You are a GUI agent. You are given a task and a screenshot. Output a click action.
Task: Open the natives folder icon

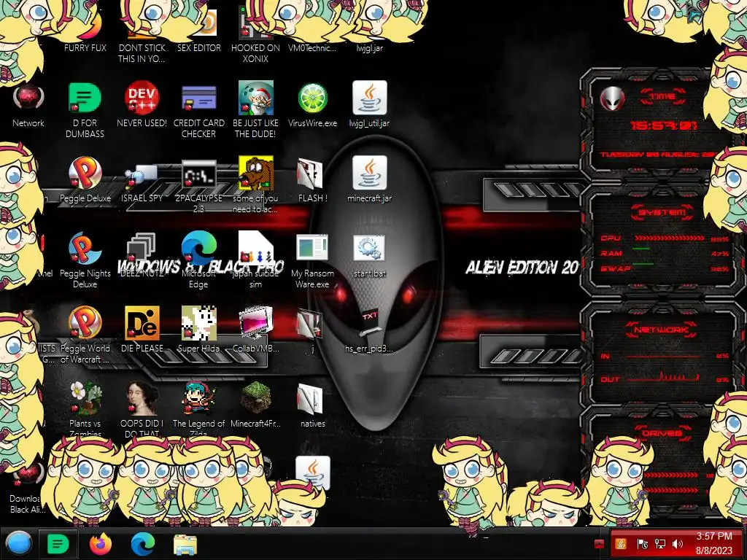(309, 399)
